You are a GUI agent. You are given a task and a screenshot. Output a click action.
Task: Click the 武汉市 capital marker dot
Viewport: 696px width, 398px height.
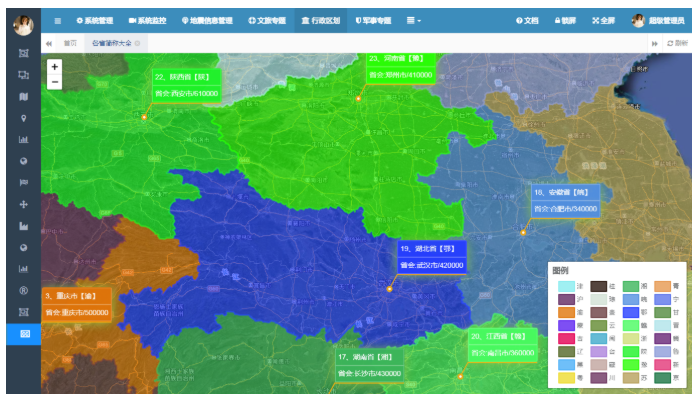[x=389, y=289]
